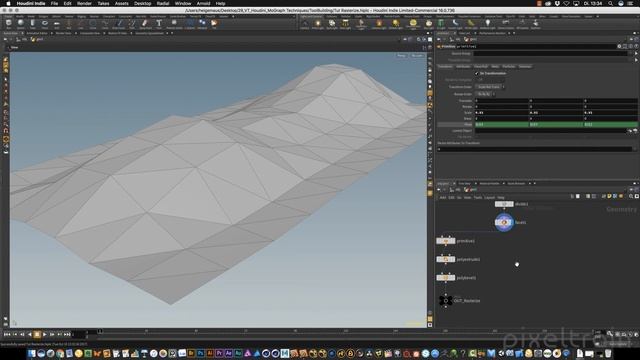
Task: Open the Source Group selection arrow
Action: (x=636, y=53)
